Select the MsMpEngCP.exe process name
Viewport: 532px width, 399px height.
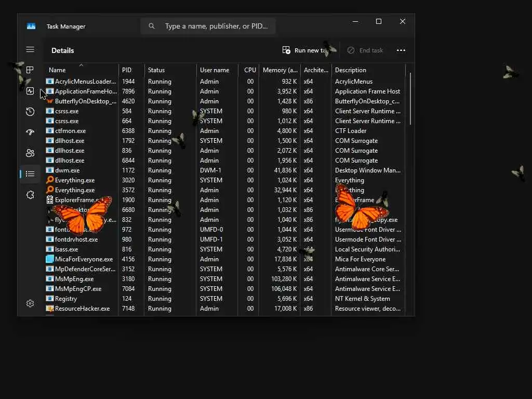pos(78,289)
